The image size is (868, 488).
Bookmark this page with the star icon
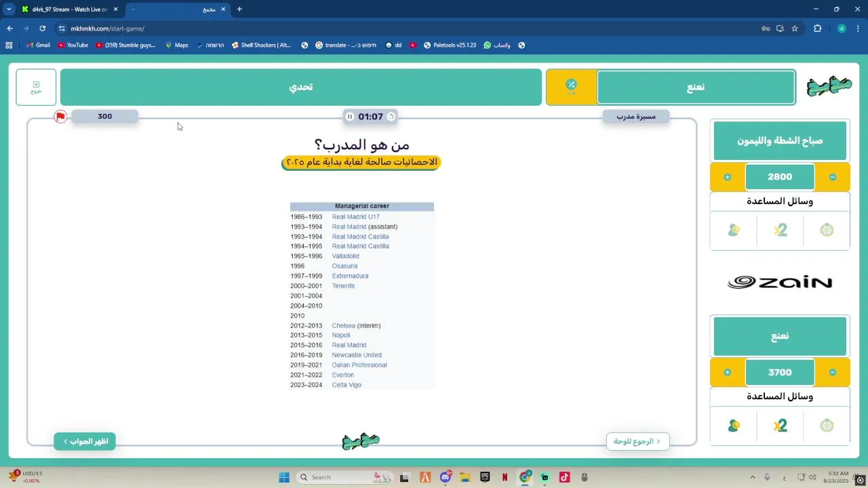point(795,28)
